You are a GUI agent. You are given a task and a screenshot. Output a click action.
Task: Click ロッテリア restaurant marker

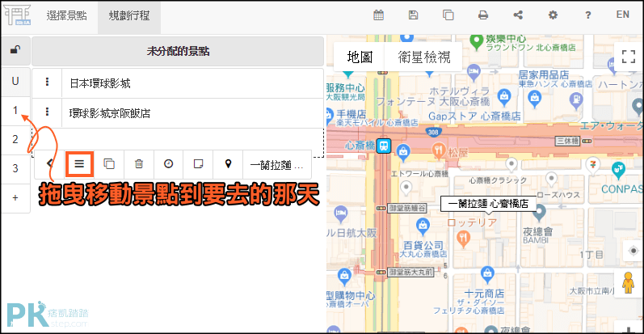pyautogui.click(x=463, y=239)
